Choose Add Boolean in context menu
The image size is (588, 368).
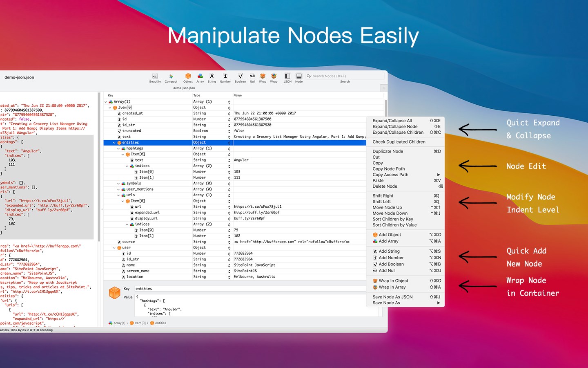click(405, 264)
